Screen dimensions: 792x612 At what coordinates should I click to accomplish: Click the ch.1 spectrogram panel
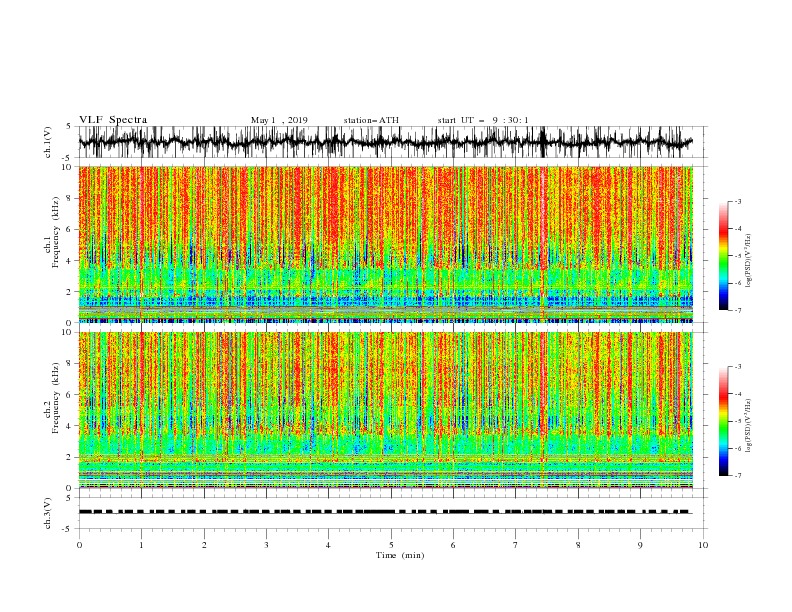point(386,244)
